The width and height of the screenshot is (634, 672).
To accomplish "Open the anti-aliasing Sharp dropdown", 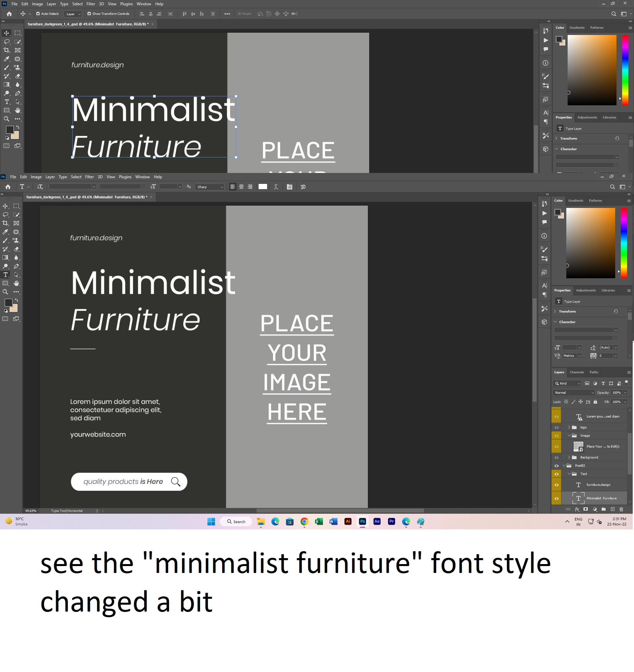I will [210, 187].
